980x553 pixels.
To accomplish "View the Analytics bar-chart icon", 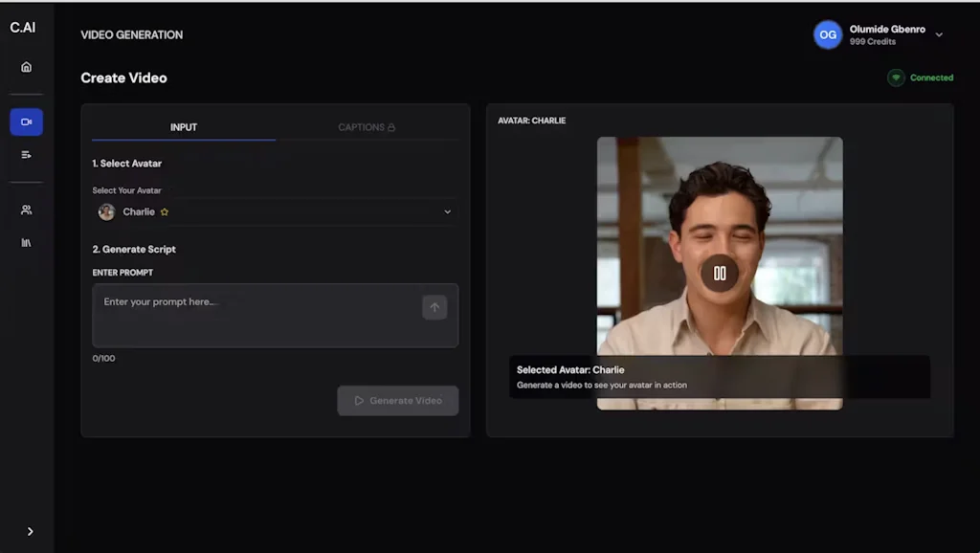I will tap(26, 240).
